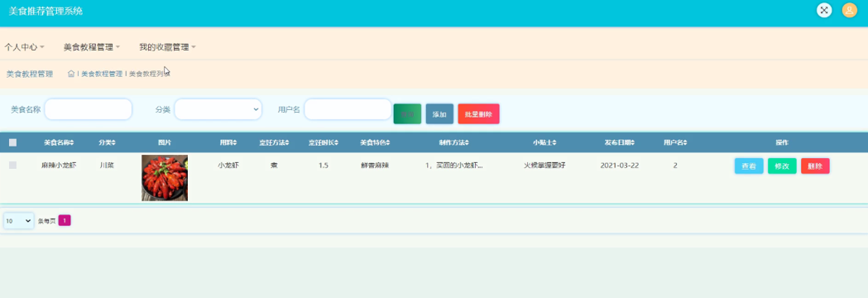Focus the 用户名 search input
Screen dimensions: 868x298
coord(348,109)
